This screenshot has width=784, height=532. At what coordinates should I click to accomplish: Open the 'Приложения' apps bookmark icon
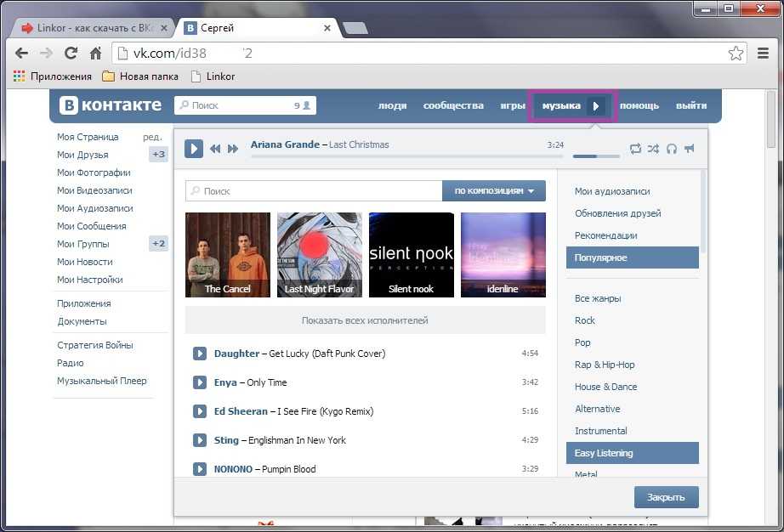pos(19,76)
